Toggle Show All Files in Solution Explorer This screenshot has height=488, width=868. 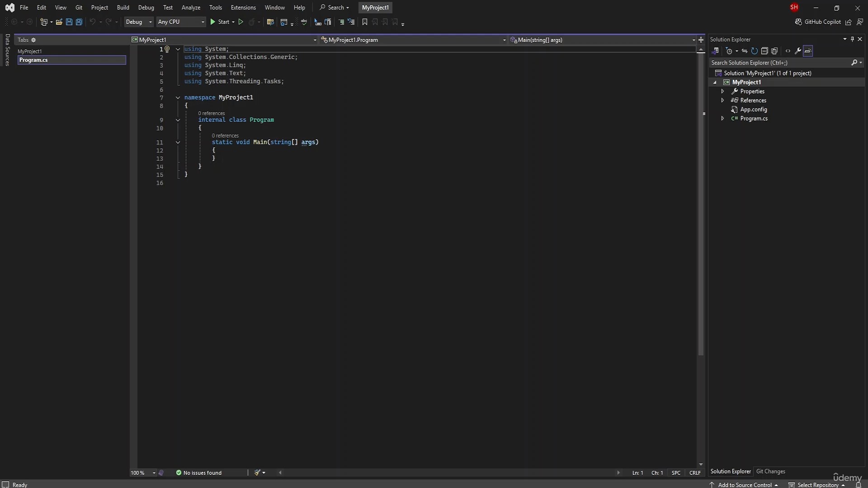[774, 51]
